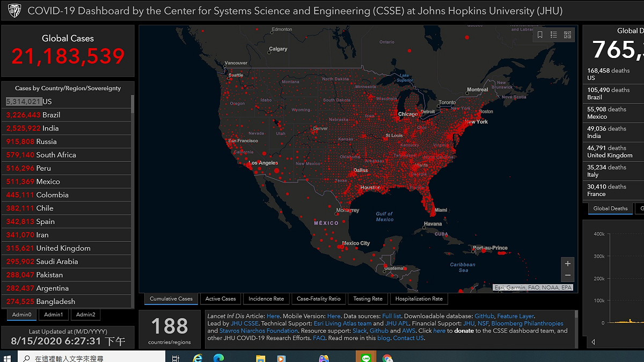Select the Global Deaths tab
This screenshot has height=362, width=644.
click(610, 208)
